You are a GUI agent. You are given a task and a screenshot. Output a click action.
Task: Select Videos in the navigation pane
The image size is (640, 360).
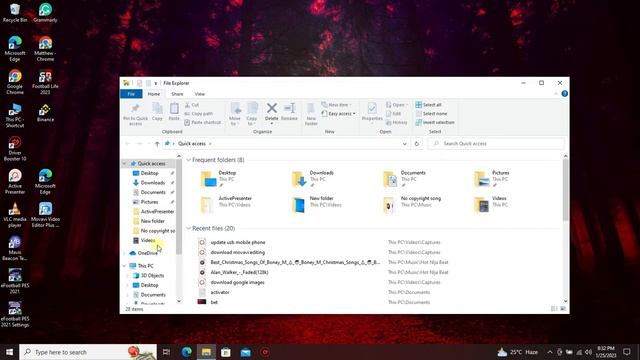[148, 240]
